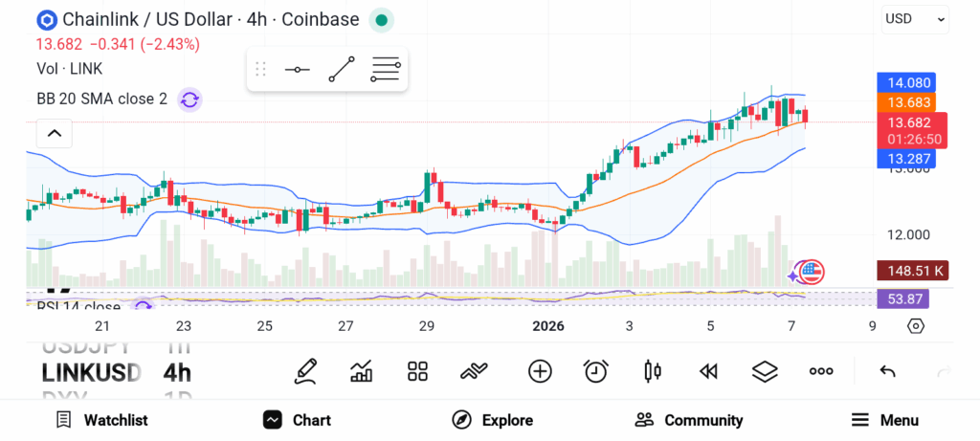
Task: Open the object tree layers icon
Action: (x=764, y=371)
